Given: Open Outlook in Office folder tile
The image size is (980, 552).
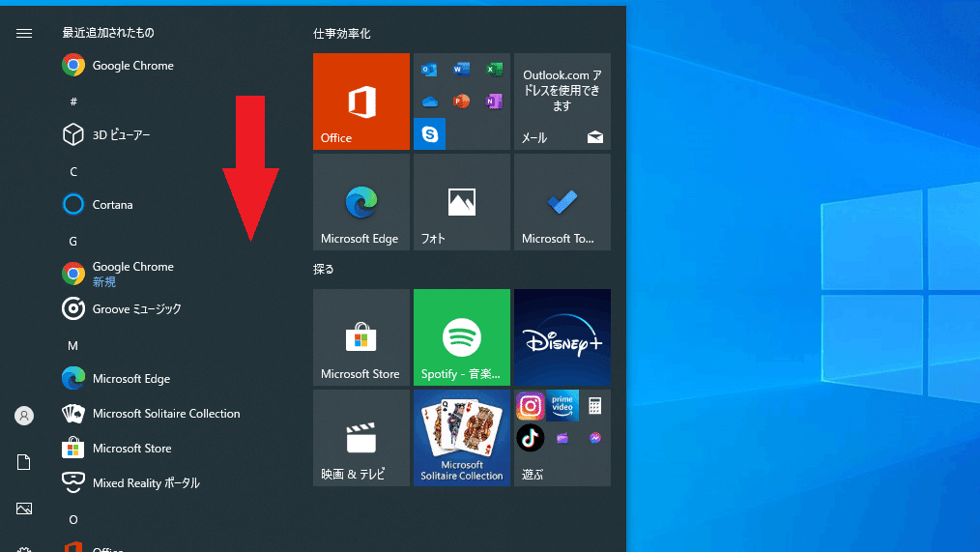Looking at the screenshot, I should (x=429, y=70).
